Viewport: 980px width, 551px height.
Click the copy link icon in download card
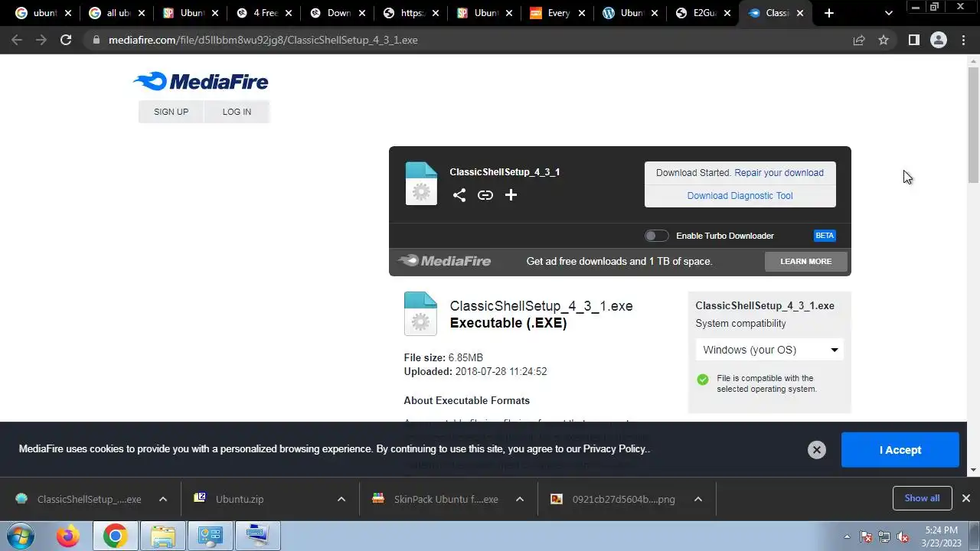click(485, 195)
